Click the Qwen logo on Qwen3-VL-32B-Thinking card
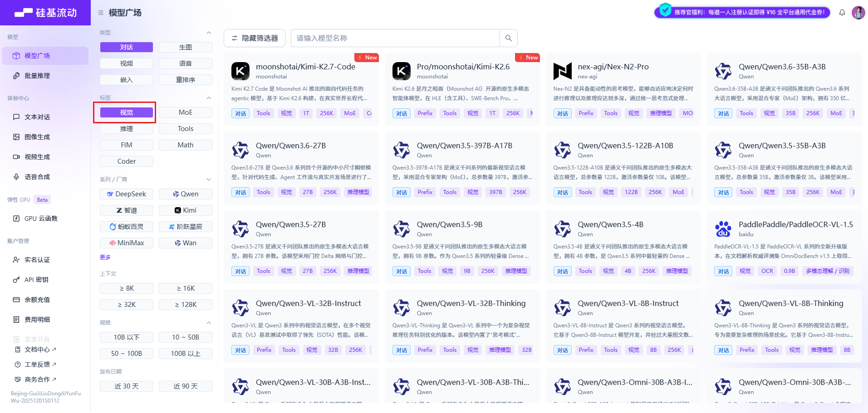This screenshot has width=868, height=413. [x=402, y=308]
